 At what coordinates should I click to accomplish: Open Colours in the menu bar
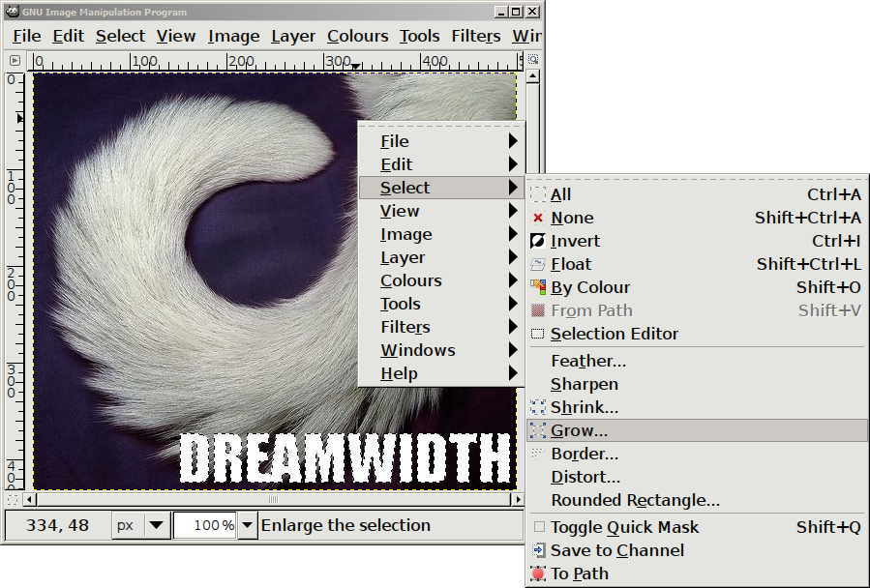357,36
